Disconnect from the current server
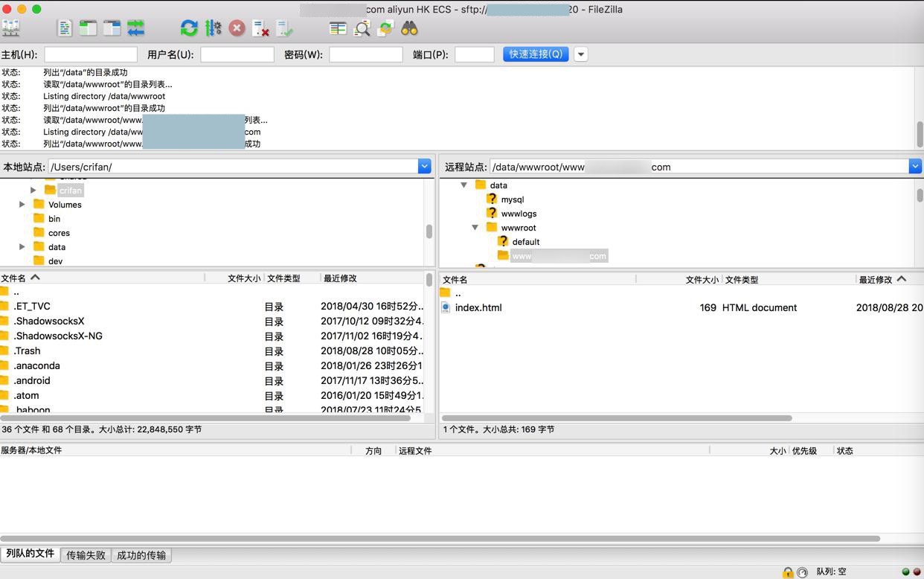This screenshot has height=579, width=924. pyautogui.click(x=260, y=28)
